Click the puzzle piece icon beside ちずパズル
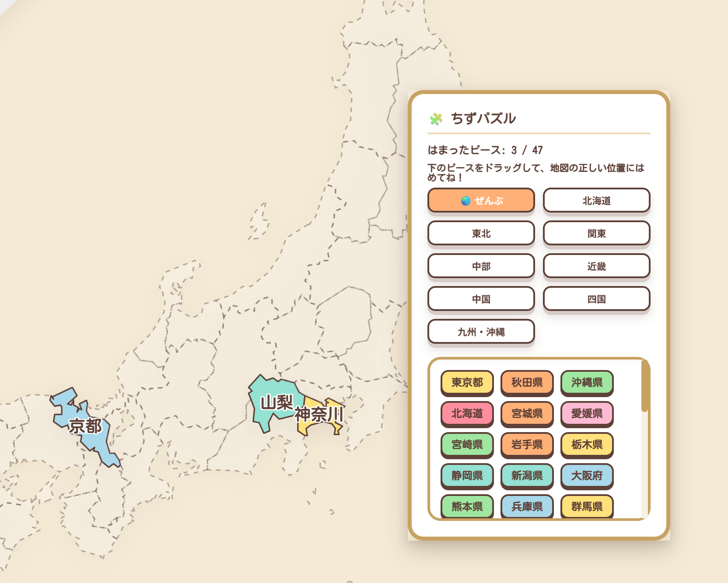The width and height of the screenshot is (728, 583). coord(436,119)
